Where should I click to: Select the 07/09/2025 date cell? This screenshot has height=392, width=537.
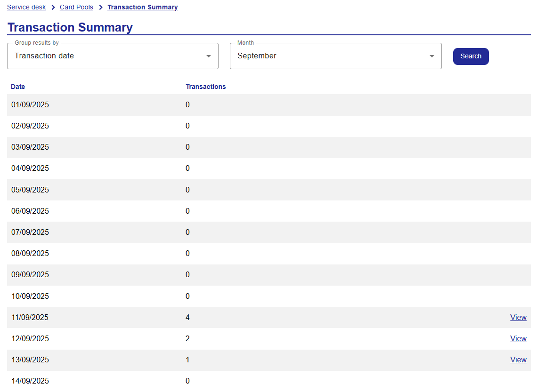click(x=30, y=232)
